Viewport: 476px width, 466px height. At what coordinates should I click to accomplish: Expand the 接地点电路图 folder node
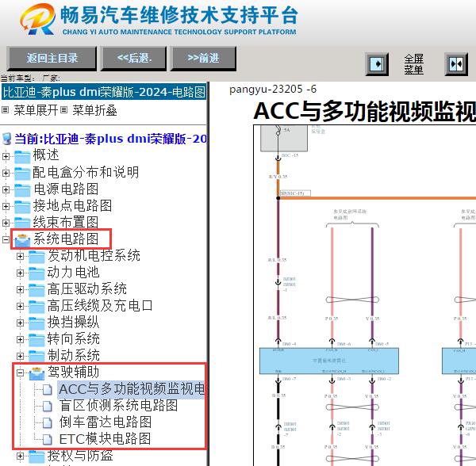click(x=6, y=207)
